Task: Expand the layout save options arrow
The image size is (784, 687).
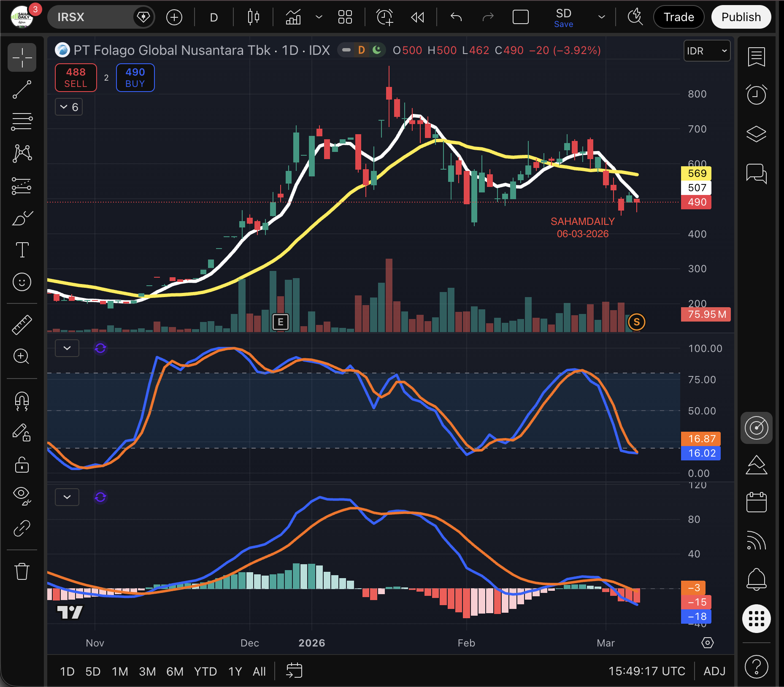Action: coord(602,17)
